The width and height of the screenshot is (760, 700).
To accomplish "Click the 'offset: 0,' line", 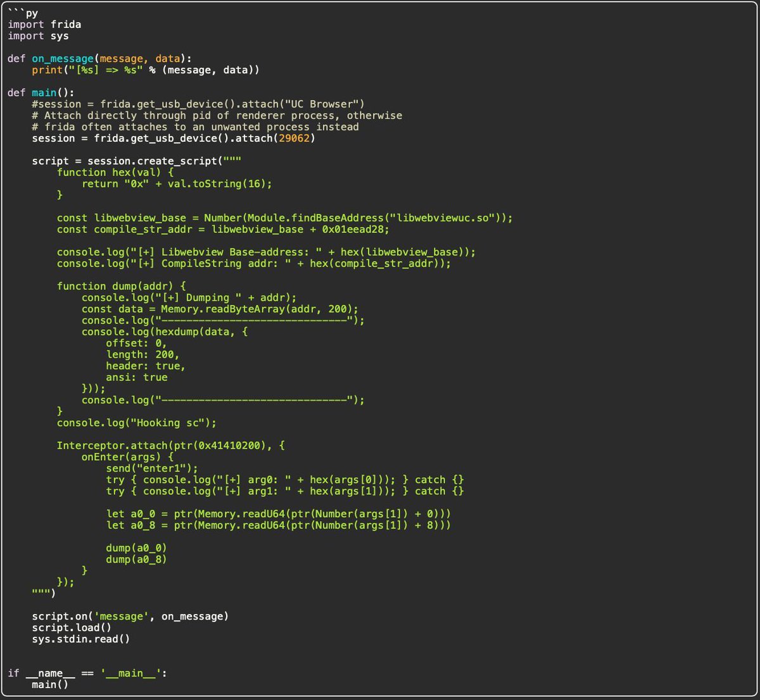I will [x=137, y=343].
